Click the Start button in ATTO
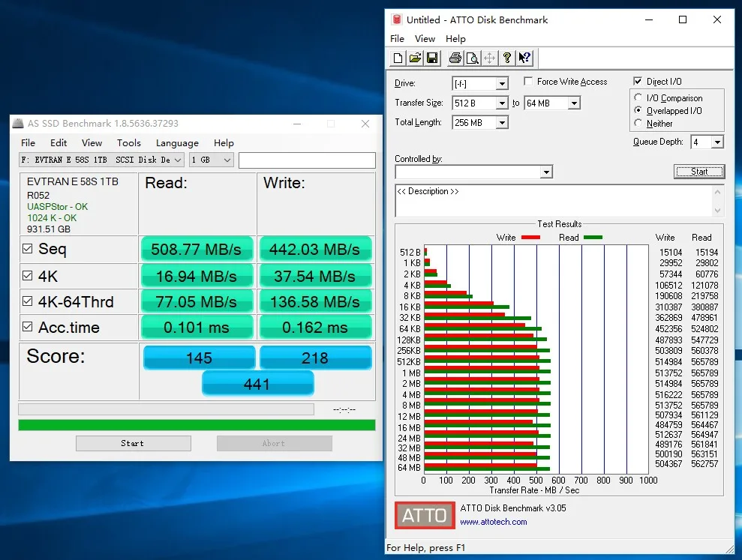742x560 pixels. (x=699, y=172)
